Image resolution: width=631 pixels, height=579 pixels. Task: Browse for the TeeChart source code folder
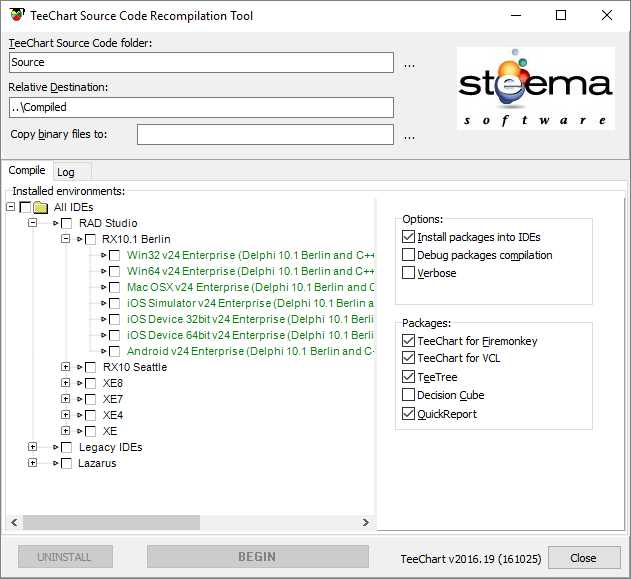(409, 65)
